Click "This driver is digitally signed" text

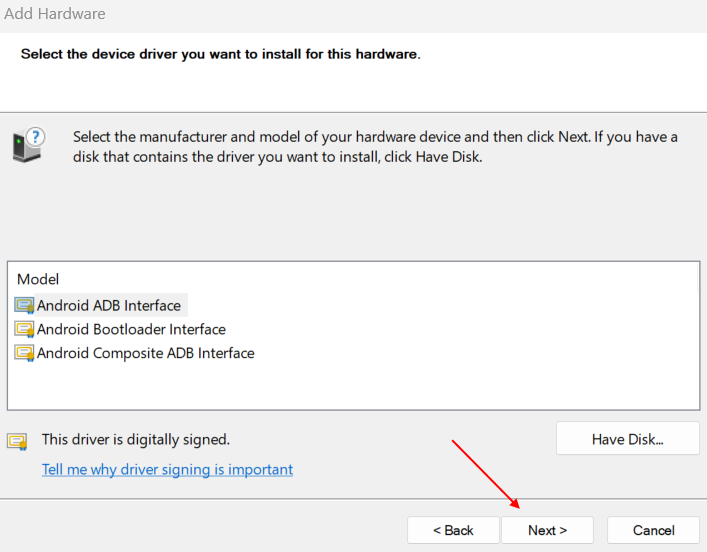tap(136, 439)
